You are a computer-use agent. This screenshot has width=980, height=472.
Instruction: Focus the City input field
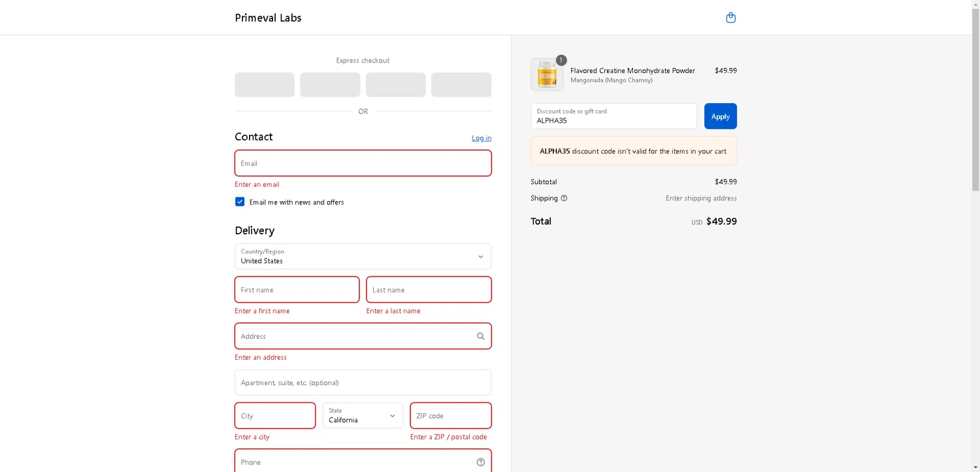pyautogui.click(x=275, y=416)
